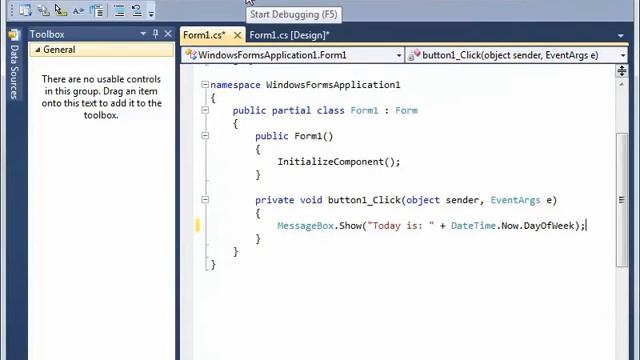
Task: Collapse the Form1() constructor outline
Action: (205, 136)
